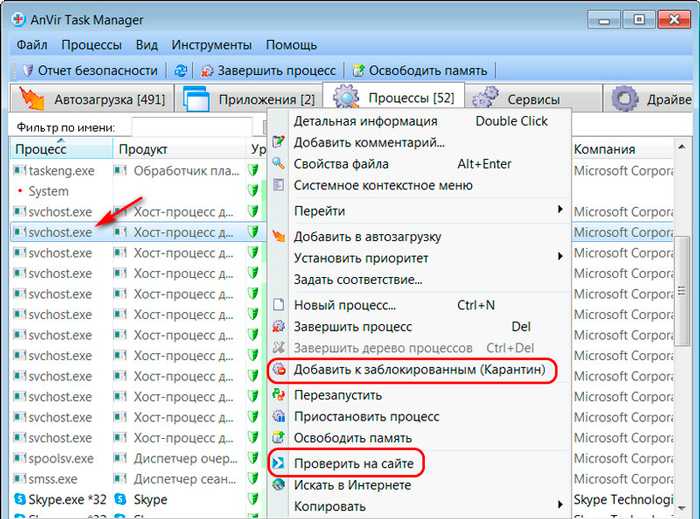
Task: Click the new process page icon
Action: 279,305
